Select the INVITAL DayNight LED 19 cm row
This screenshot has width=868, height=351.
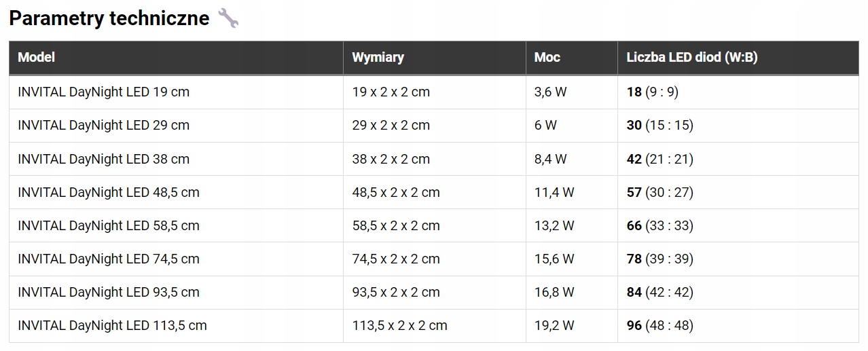[103, 92]
